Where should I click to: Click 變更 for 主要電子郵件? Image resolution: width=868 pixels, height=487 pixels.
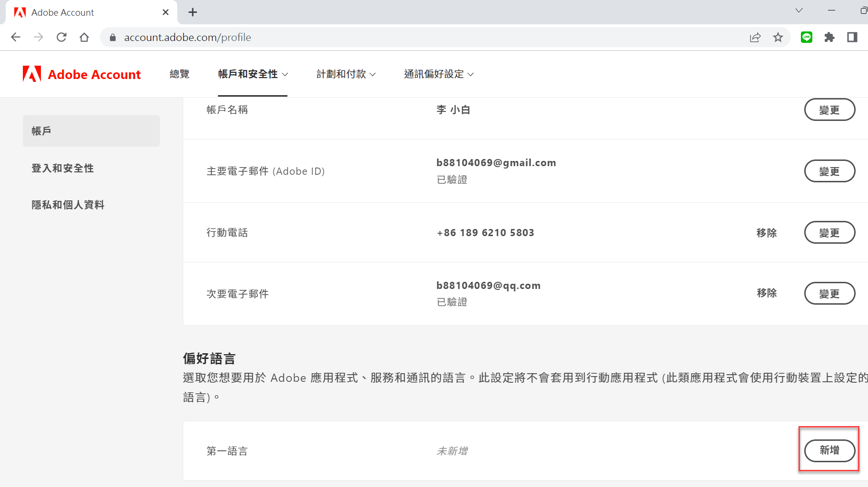click(829, 171)
